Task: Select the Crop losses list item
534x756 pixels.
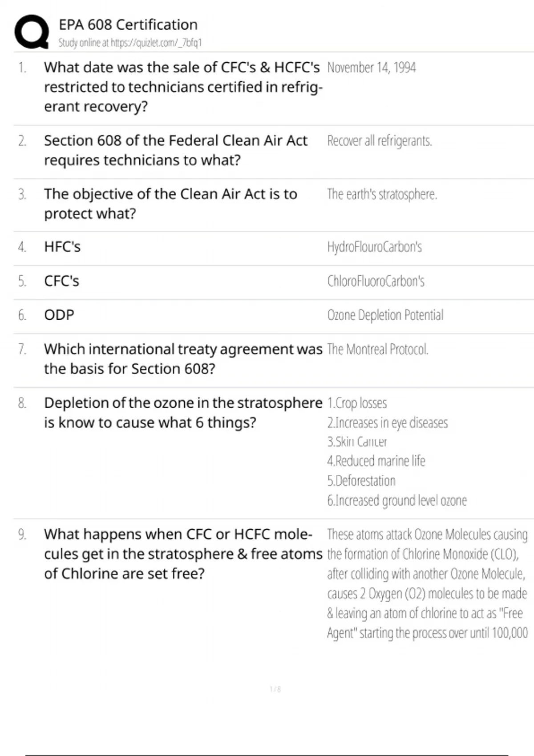Action: tap(357, 403)
